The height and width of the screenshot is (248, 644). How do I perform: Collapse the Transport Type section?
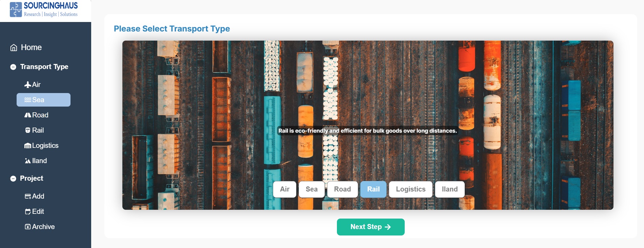(13, 67)
